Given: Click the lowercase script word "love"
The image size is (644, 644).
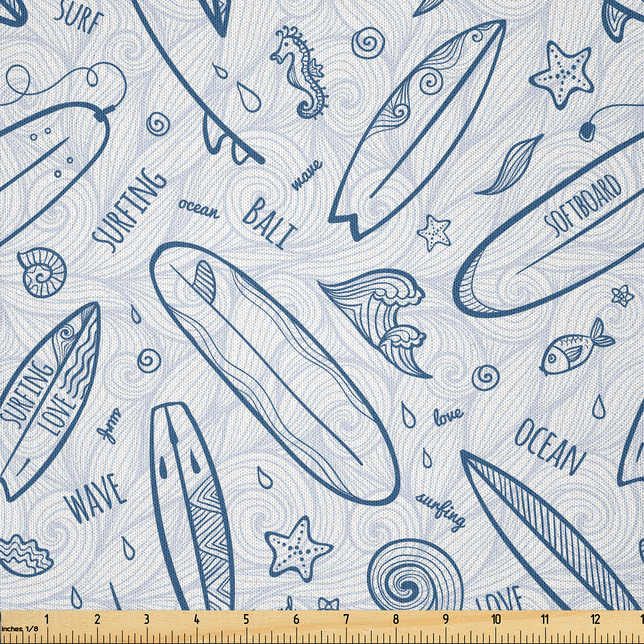Looking at the screenshot, I should [x=448, y=417].
